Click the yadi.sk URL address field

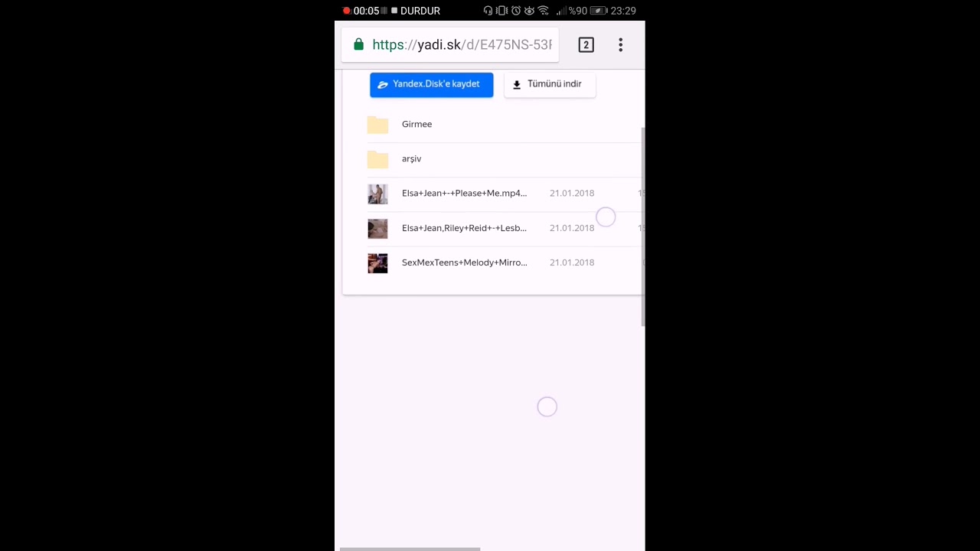[450, 45]
